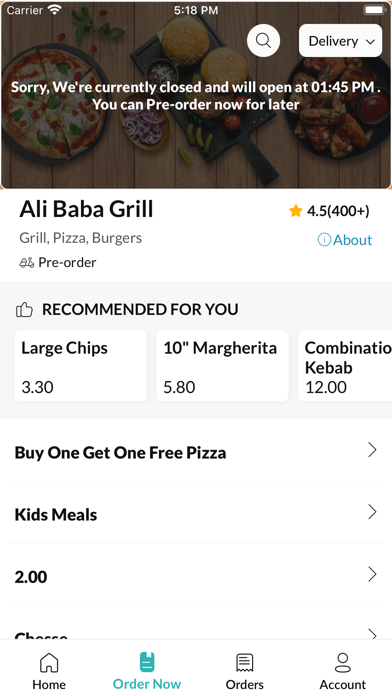Viewport: 392px width, 696px height.
Task: Expand Buy One Get One Free Pizza
Action: (x=196, y=452)
